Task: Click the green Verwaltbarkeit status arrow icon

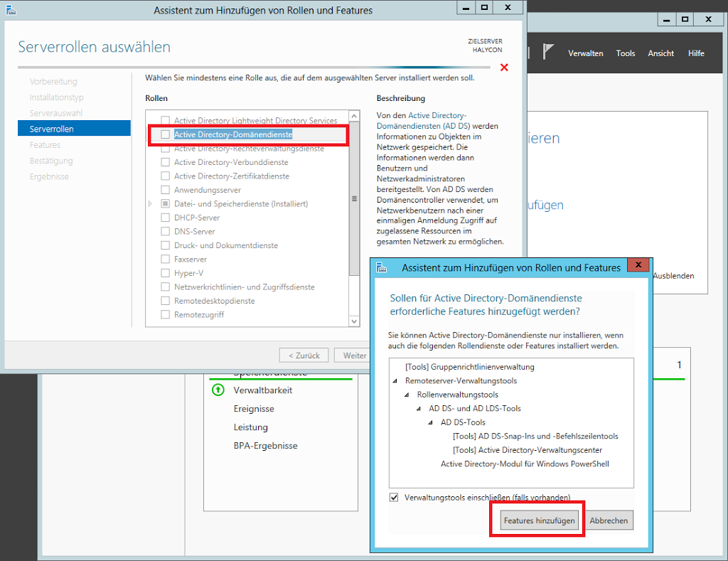Action: pyautogui.click(x=217, y=390)
